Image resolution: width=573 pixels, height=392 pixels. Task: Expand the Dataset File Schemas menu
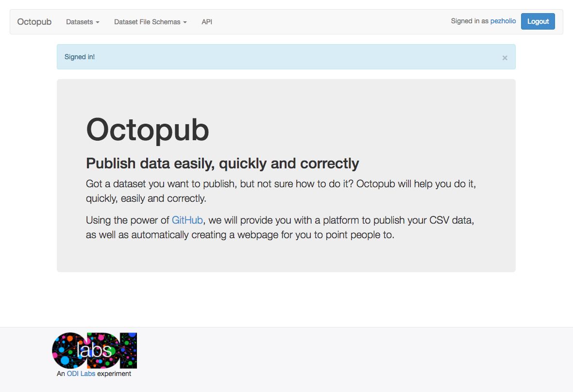[150, 22]
